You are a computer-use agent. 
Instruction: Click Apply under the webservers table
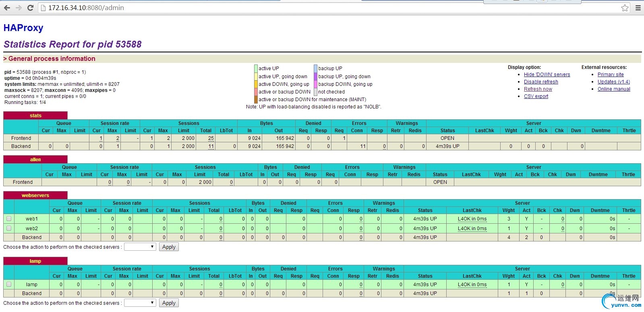click(169, 247)
